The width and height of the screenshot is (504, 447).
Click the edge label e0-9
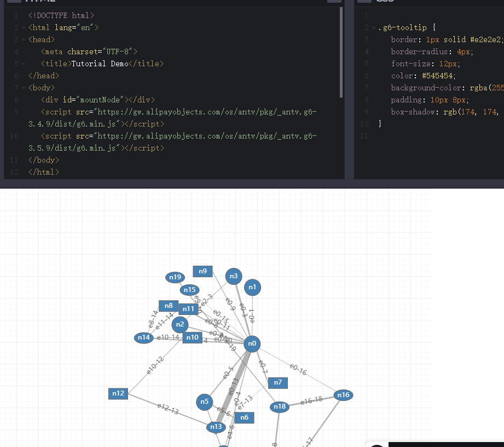tap(230, 304)
